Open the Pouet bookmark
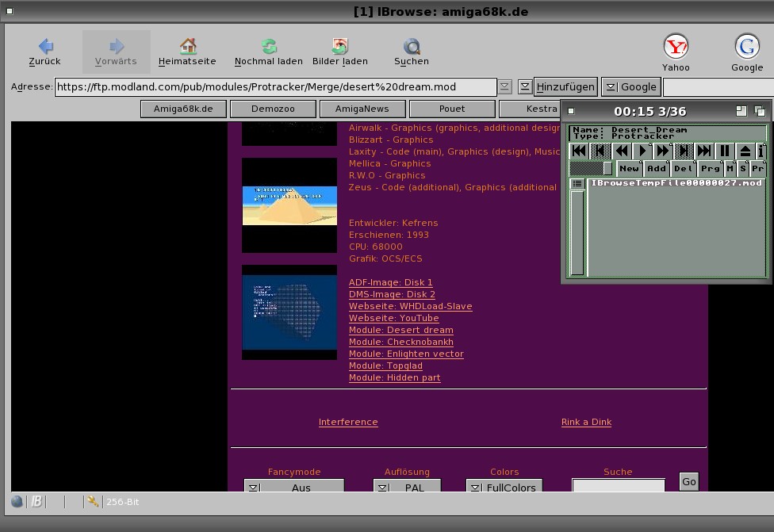The height and width of the screenshot is (532, 774). pyautogui.click(x=452, y=109)
